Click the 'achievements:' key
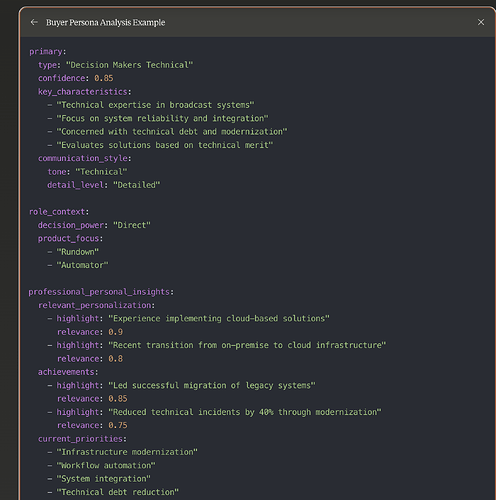 68,372
